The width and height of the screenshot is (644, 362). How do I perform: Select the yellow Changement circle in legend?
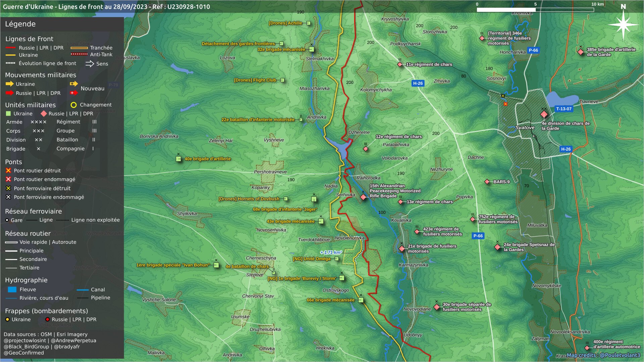(x=74, y=105)
